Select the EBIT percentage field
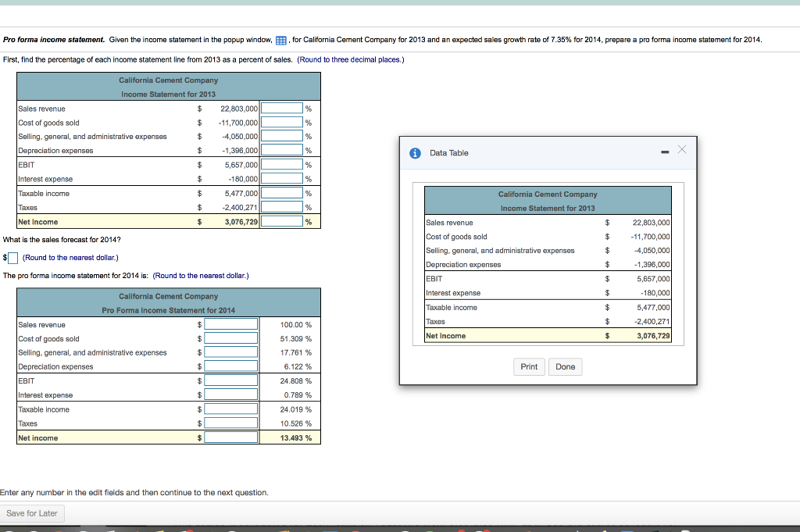The width and height of the screenshot is (800, 532). pos(283,165)
